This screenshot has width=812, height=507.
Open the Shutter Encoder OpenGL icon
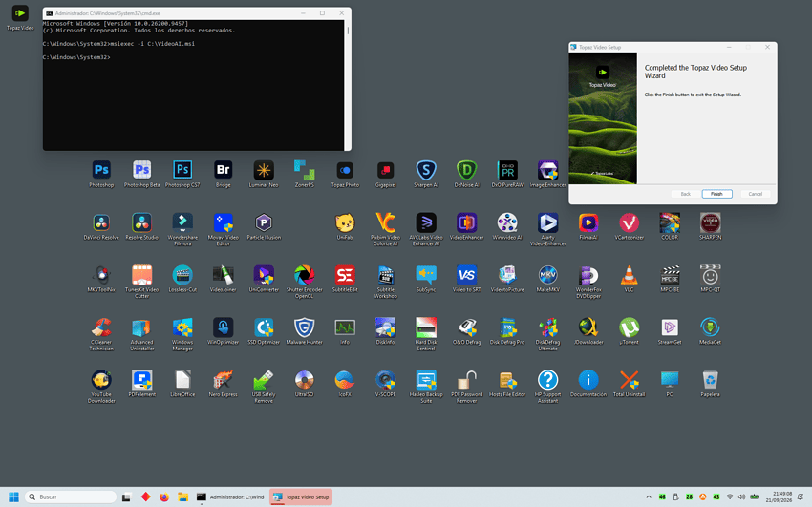[x=305, y=282]
